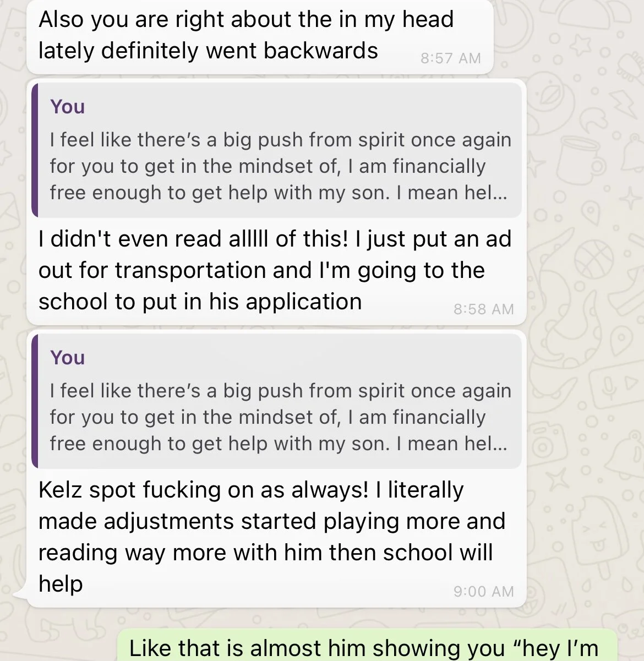Screen dimensions: 644x661
Task: Tap the second quoted "You" reply preview
Action: 276,401
